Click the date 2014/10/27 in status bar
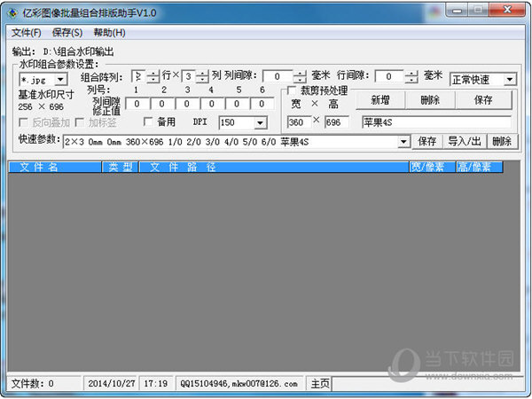This screenshot has width=532, height=399. click(112, 384)
